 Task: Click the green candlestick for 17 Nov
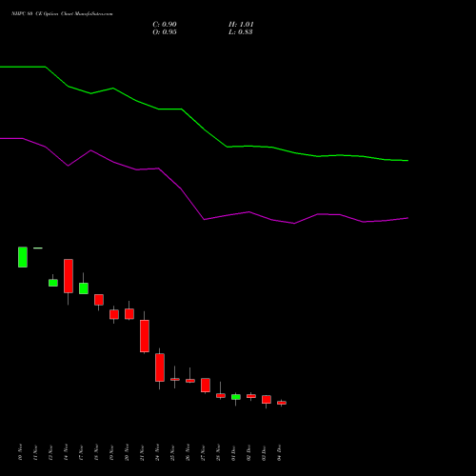84,288
